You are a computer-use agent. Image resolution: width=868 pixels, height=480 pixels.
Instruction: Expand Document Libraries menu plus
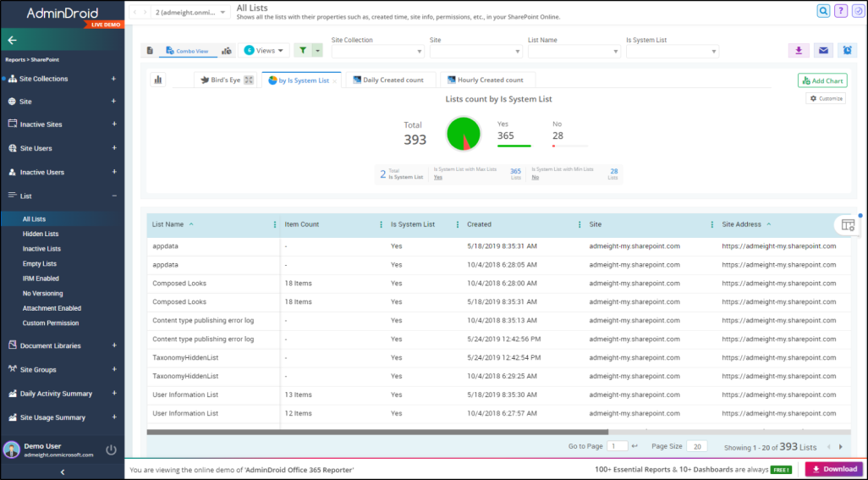point(114,345)
